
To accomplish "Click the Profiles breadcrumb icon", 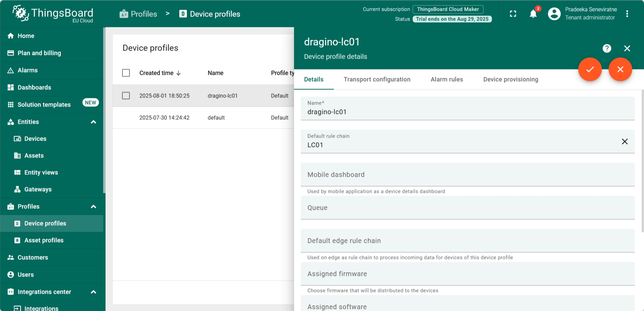I will 124,14.
